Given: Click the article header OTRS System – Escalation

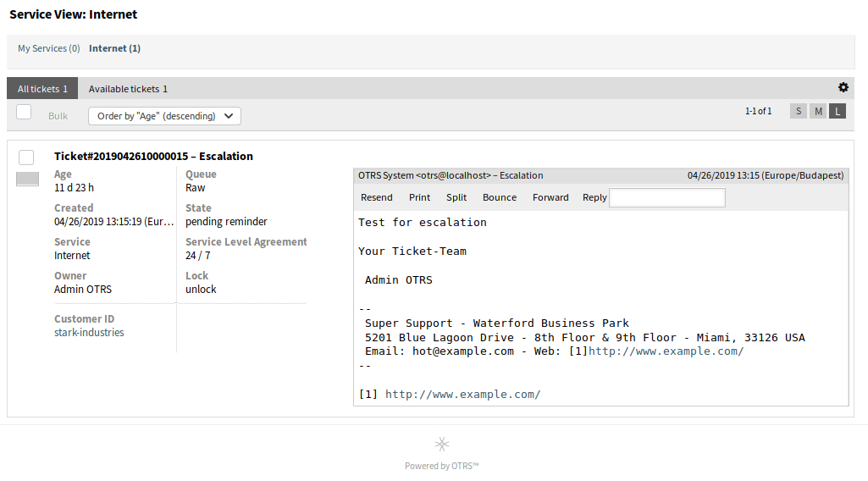Looking at the screenshot, I should tap(451, 175).
